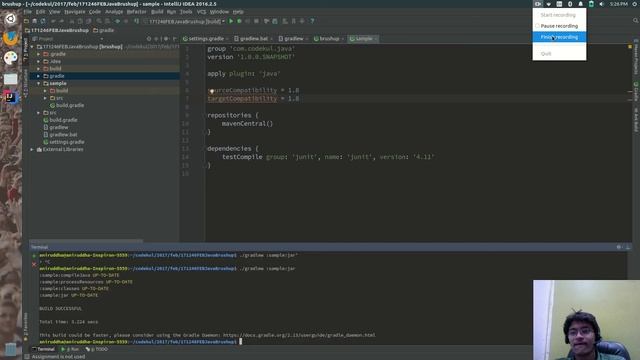Viewport: 640px width, 360px height.
Task: Click the IntelliJ IDEA launcher icon
Action: point(11,97)
